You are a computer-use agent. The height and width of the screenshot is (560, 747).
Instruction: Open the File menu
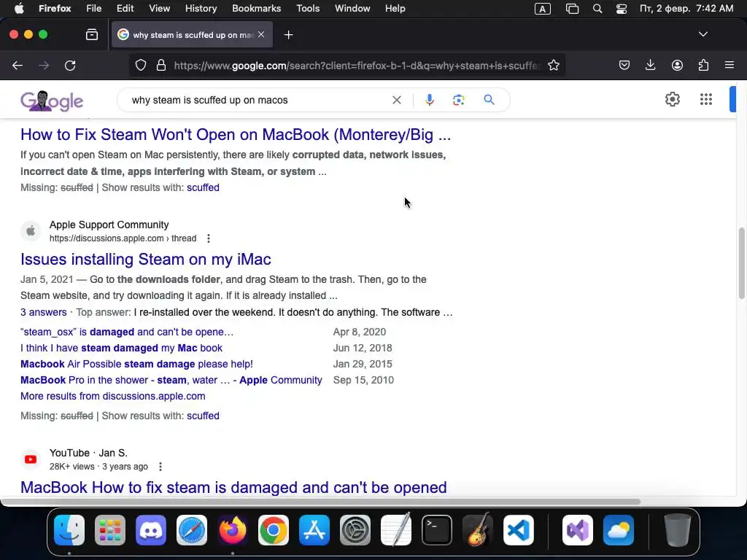click(93, 9)
